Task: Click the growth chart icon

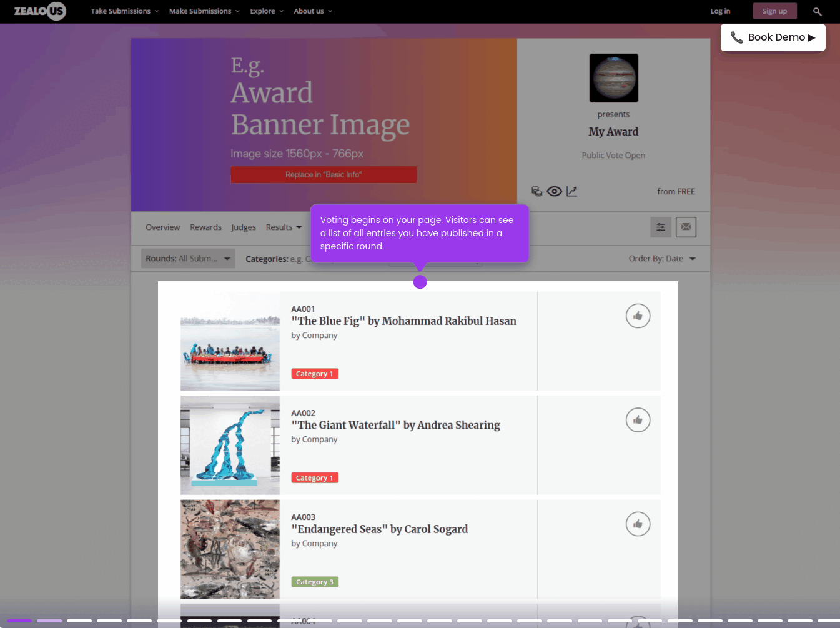Action: 572,191
